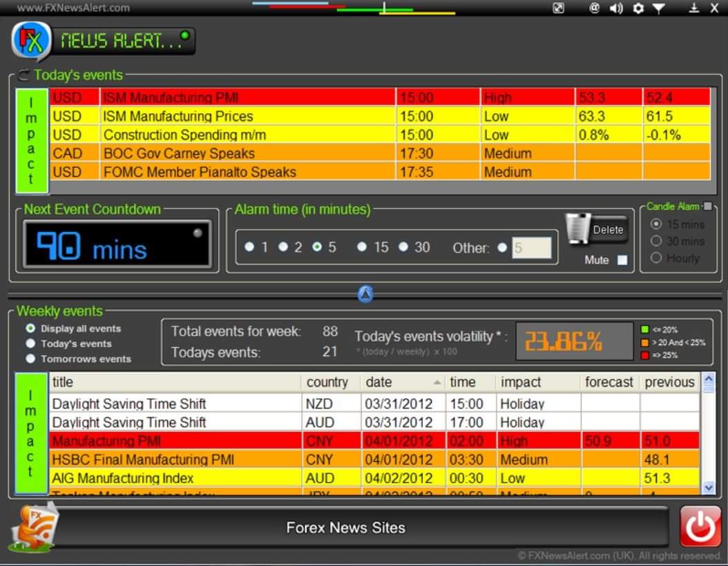728x566 pixels.
Task: Sort by date column header
Action: (x=403, y=382)
